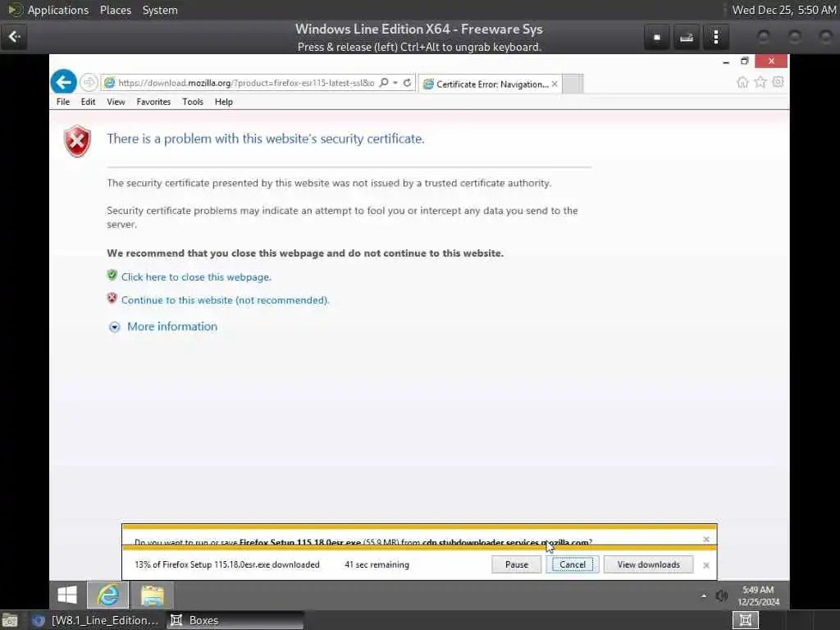
Task: Show hidden tray icons arrow
Action: (703, 596)
